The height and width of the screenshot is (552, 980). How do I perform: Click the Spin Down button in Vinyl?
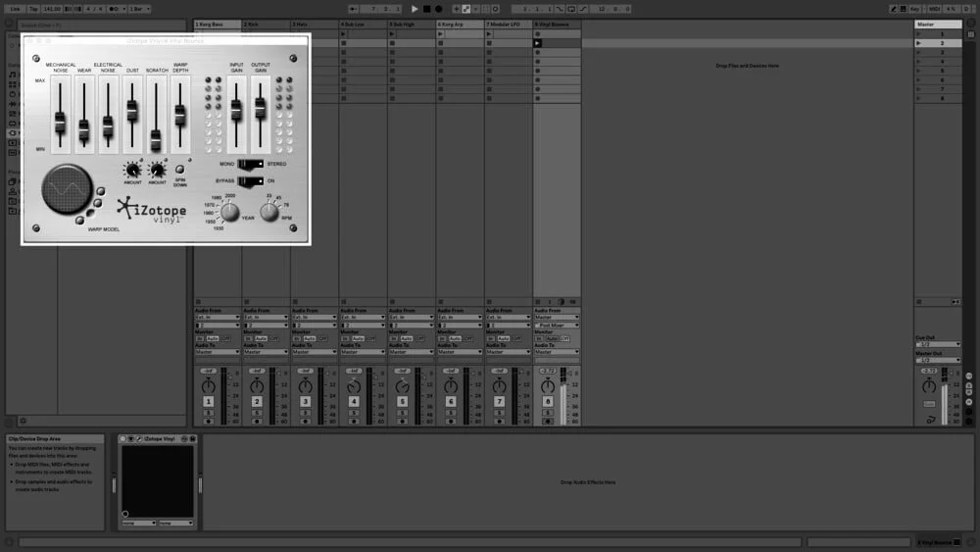(x=180, y=170)
